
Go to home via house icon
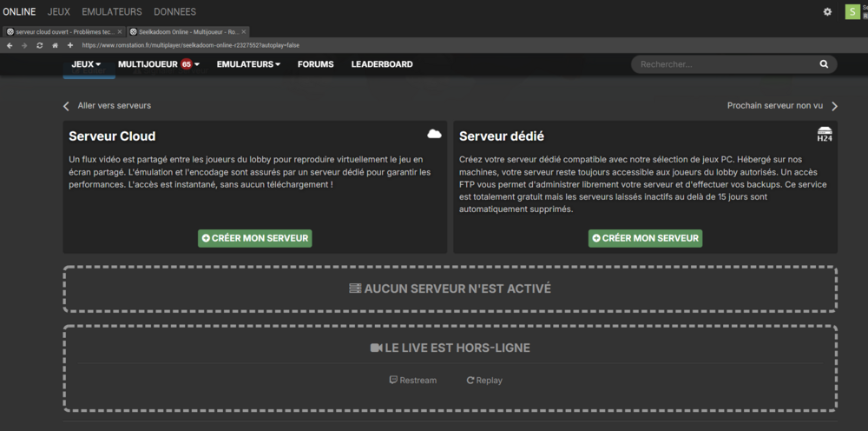point(55,45)
